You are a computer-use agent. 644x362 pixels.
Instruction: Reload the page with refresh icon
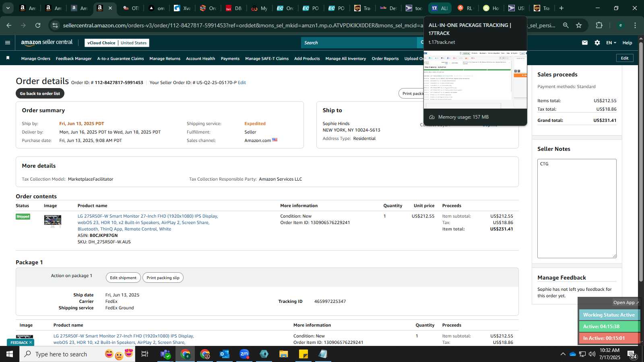pos(38,25)
